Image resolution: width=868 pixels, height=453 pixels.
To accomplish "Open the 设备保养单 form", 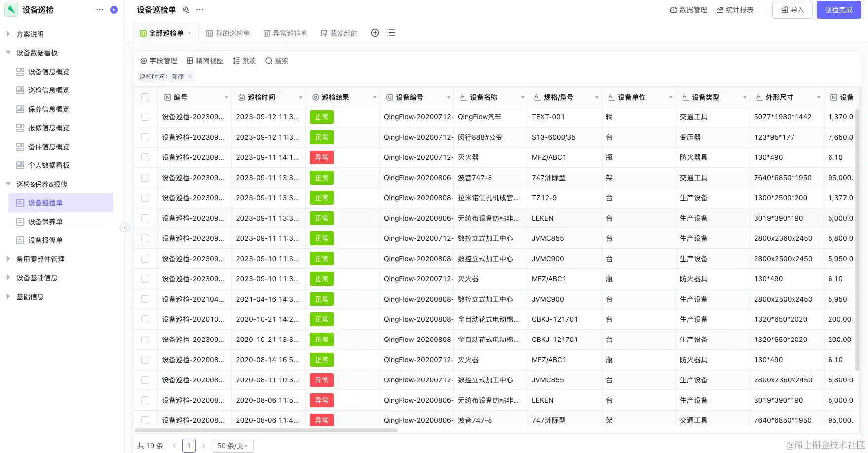I will (x=45, y=222).
